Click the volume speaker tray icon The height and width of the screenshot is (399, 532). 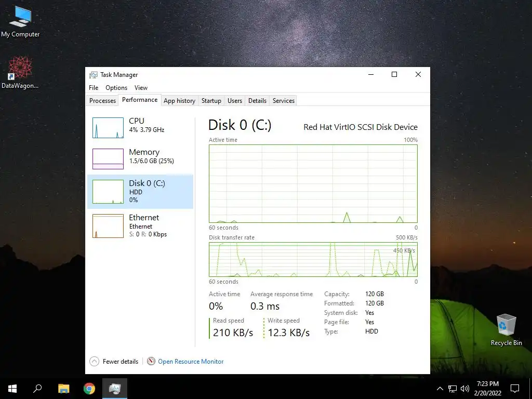(465, 389)
